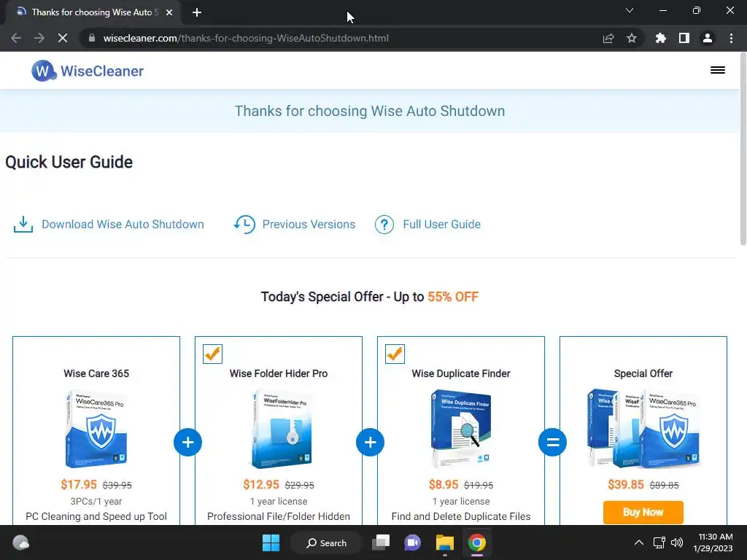
Task: Open Chrome three-dot menu
Action: (731, 38)
